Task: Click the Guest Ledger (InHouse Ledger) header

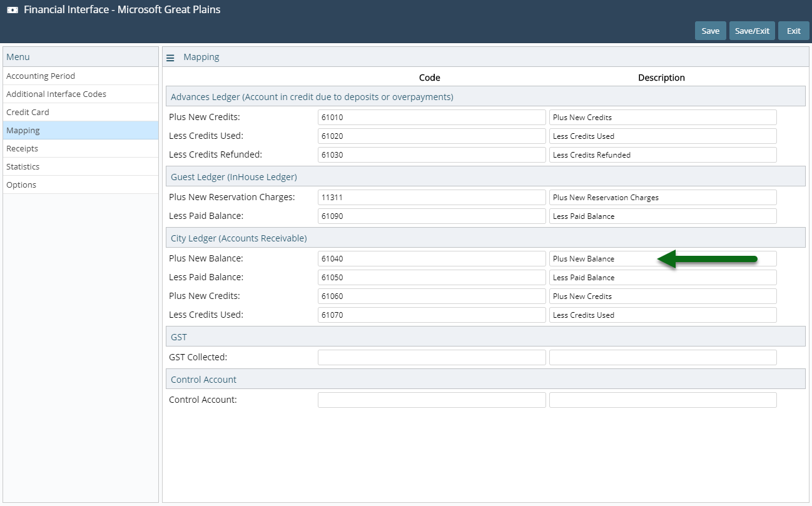Action: point(485,177)
